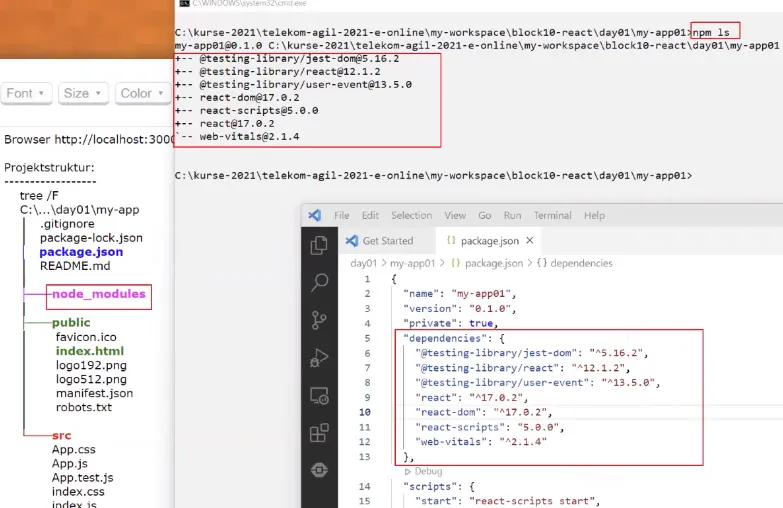Click the "scripts" key on line 14
The image size is (783, 508).
point(432,486)
